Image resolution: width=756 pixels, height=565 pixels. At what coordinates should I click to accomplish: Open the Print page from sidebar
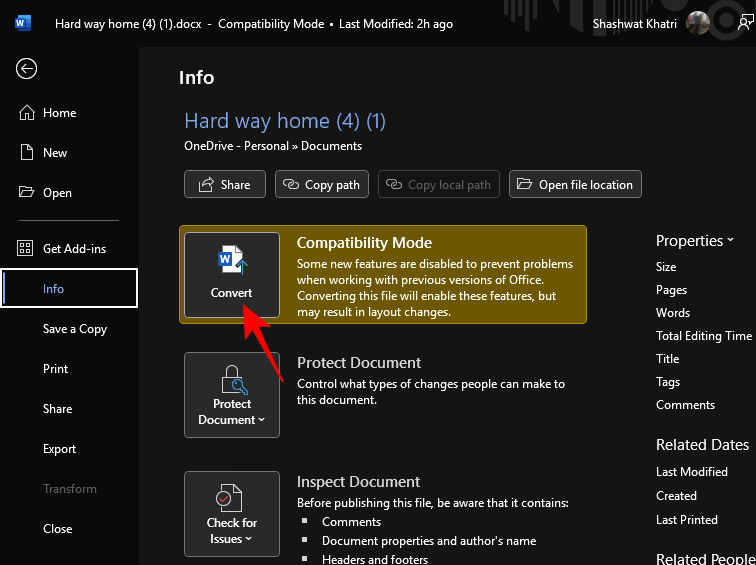(x=56, y=369)
